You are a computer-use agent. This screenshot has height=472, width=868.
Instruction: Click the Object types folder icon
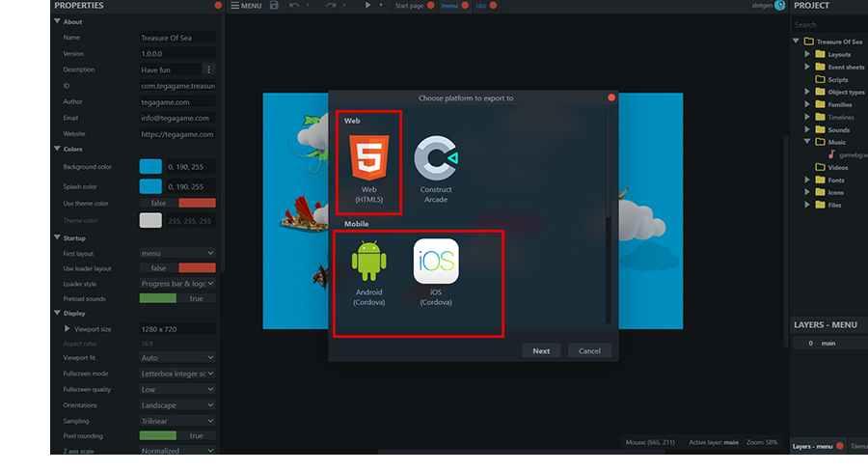(821, 92)
